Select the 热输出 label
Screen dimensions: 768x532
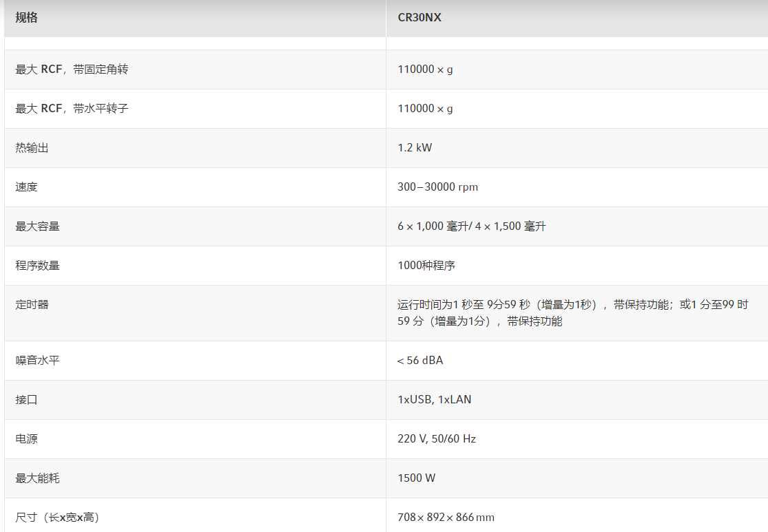(x=32, y=148)
